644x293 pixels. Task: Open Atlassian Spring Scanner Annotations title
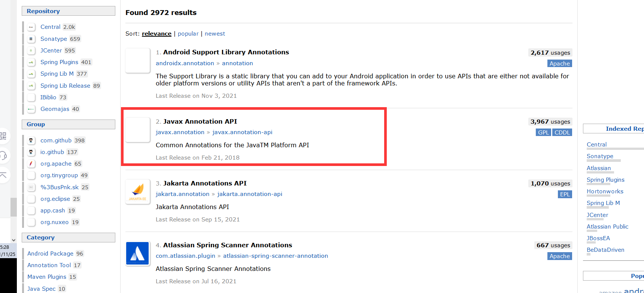point(228,245)
